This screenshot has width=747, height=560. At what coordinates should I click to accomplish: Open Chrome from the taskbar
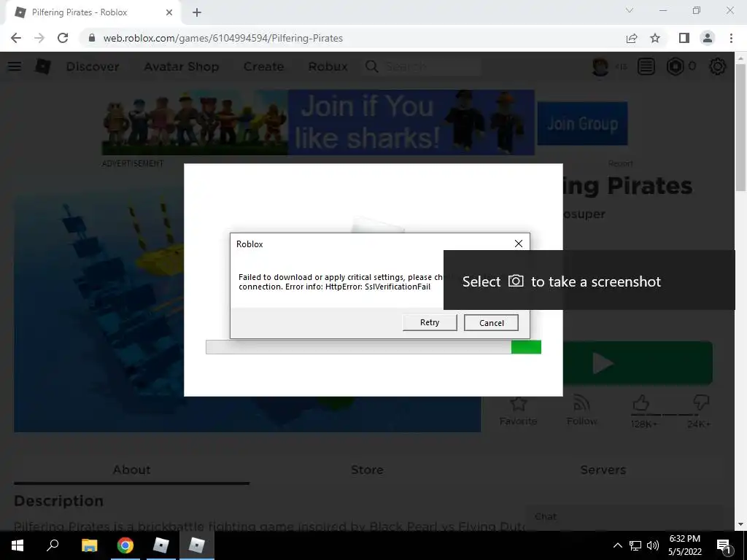[125, 545]
